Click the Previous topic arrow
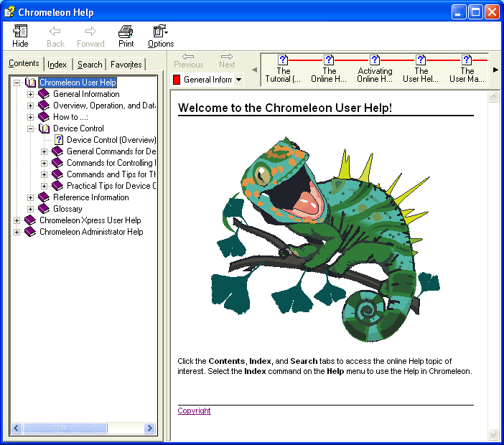Screen dimensions: 504x445 188,57
